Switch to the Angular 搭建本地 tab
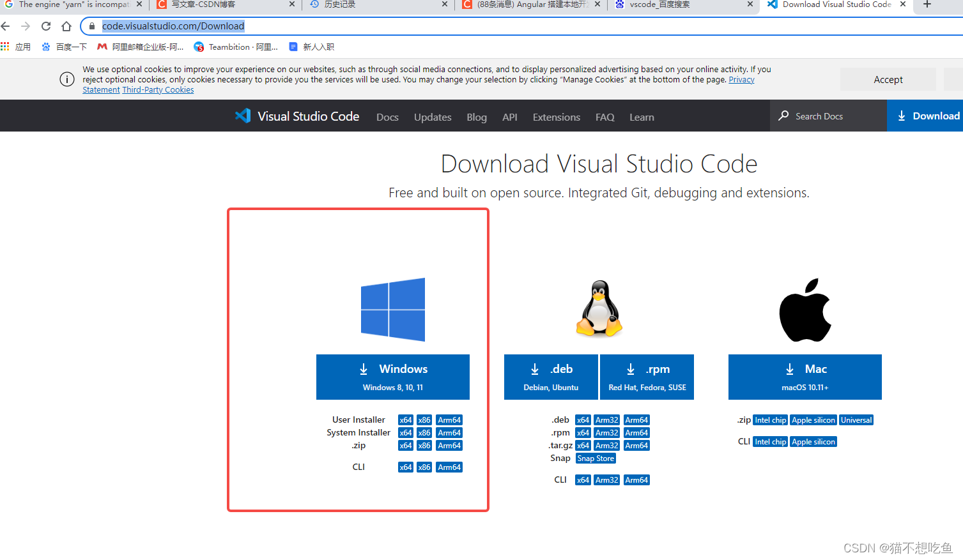The width and height of the screenshot is (963, 560). (x=530, y=4)
